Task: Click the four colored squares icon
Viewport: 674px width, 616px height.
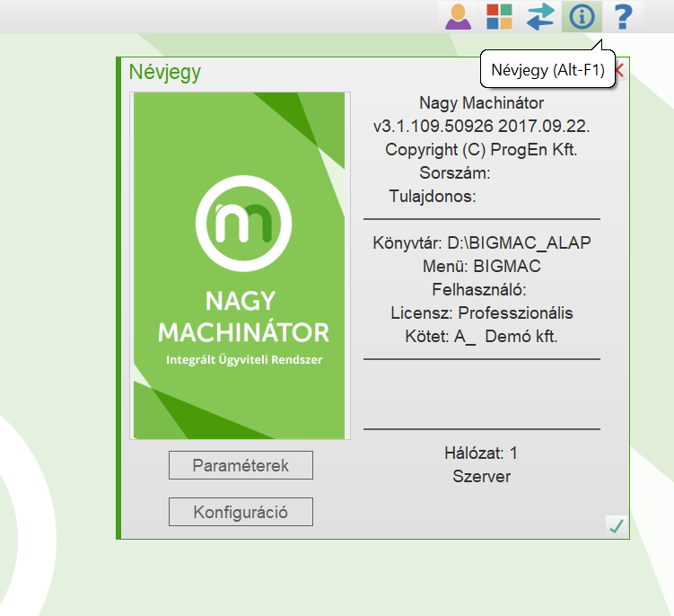Action: pyautogui.click(x=499, y=17)
